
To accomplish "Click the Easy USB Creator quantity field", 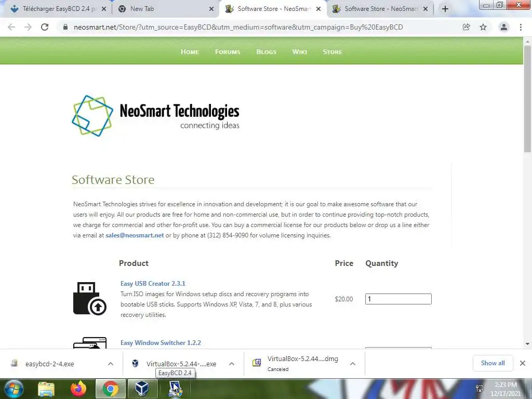I will point(398,299).
